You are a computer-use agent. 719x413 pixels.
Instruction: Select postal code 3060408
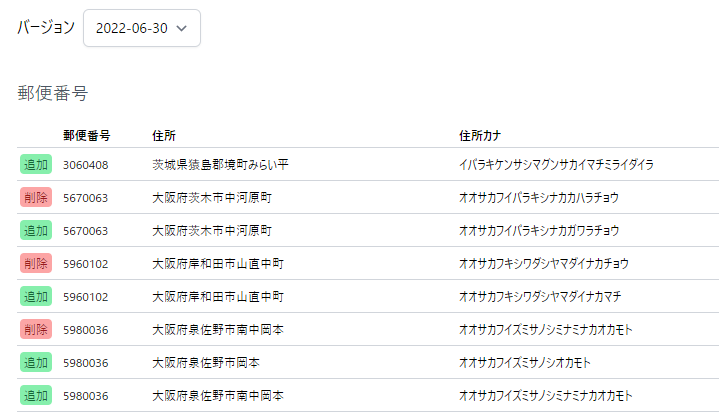click(x=86, y=165)
